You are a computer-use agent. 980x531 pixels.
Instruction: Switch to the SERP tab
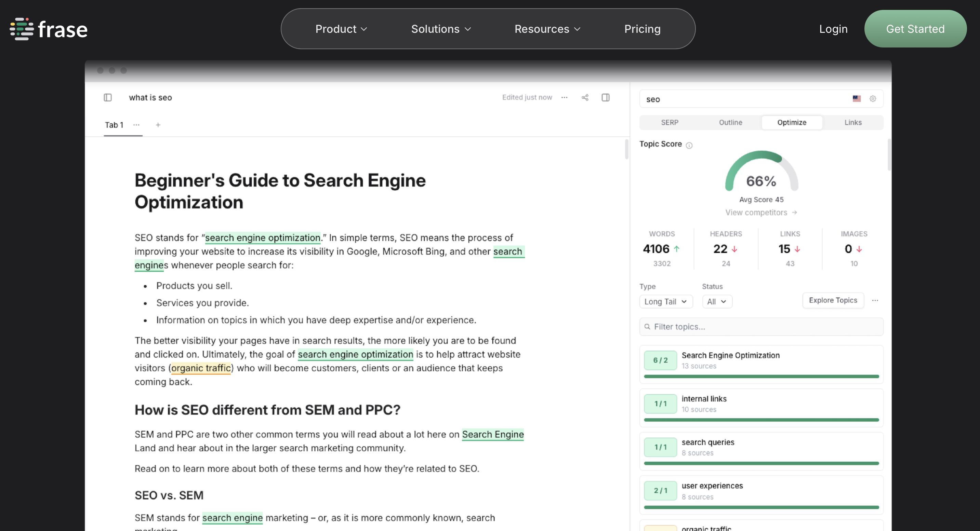coord(670,122)
